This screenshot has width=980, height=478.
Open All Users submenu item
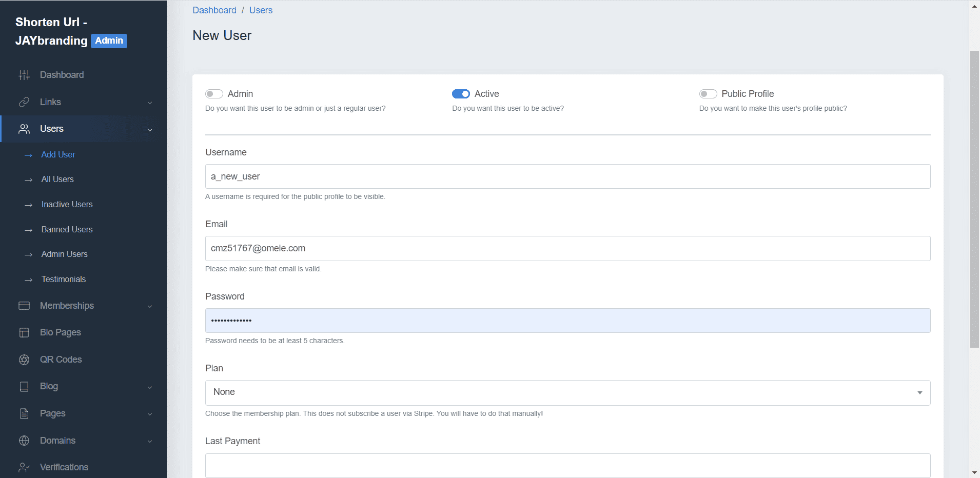coord(57,179)
